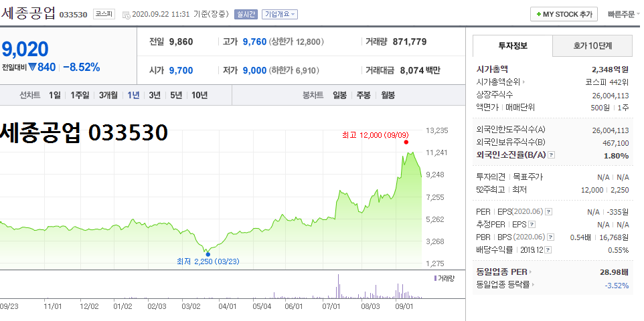Click the 상장주식수 value 26,004,113
The height and width of the screenshot is (321, 644).
point(611,95)
